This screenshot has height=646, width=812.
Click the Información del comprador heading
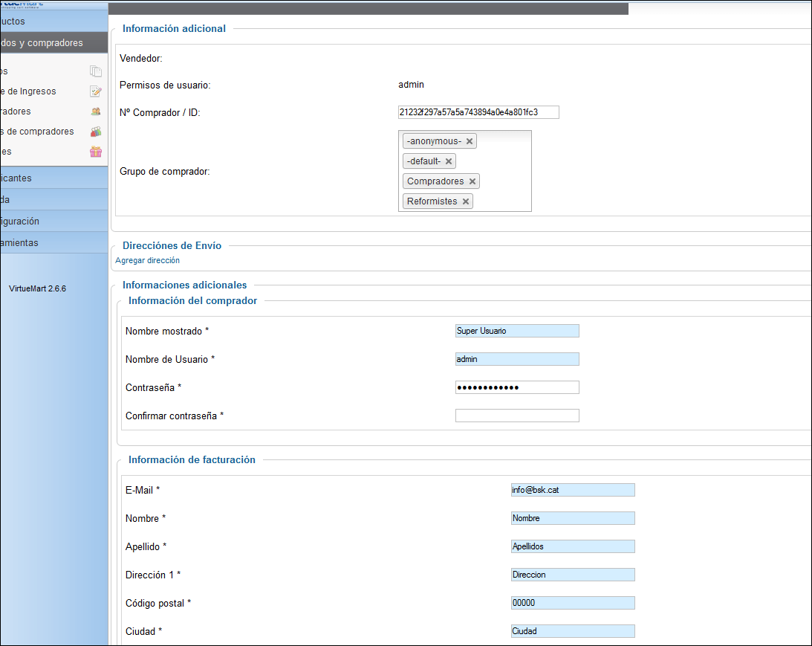pyautogui.click(x=192, y=300)
